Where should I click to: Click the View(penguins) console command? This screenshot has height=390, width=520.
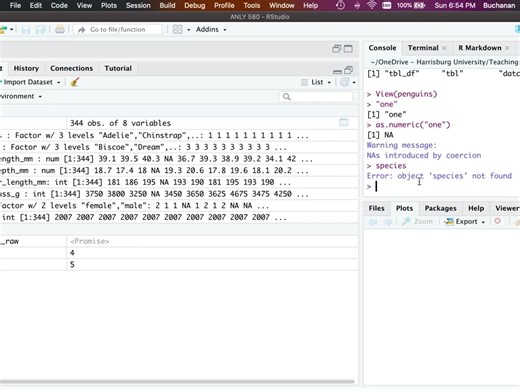[406, 94]
